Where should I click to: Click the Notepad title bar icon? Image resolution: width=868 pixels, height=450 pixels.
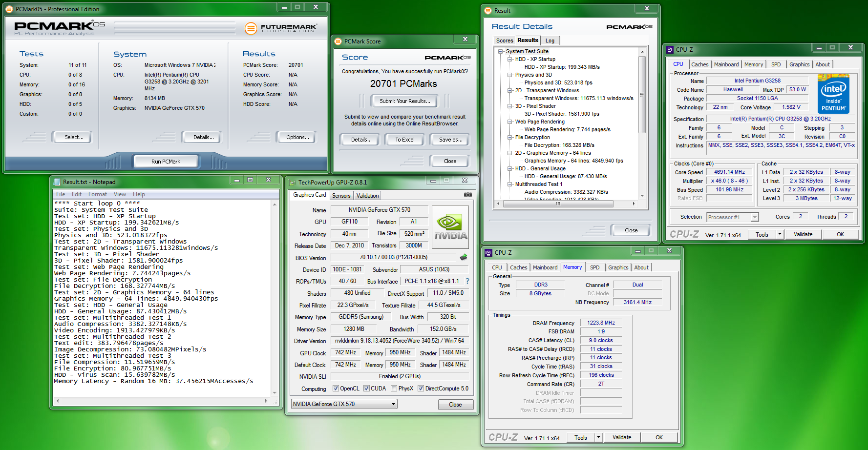coord(57,182)
